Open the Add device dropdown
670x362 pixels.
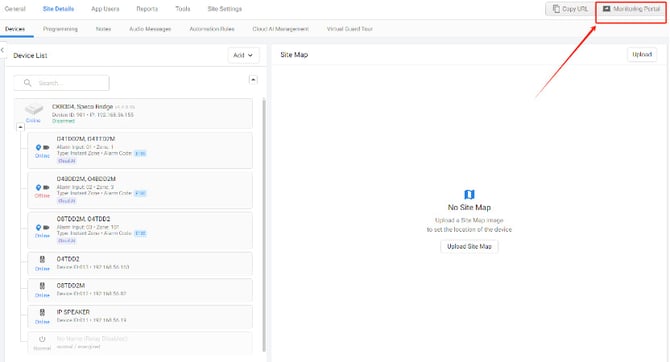(x=243, y=55)
